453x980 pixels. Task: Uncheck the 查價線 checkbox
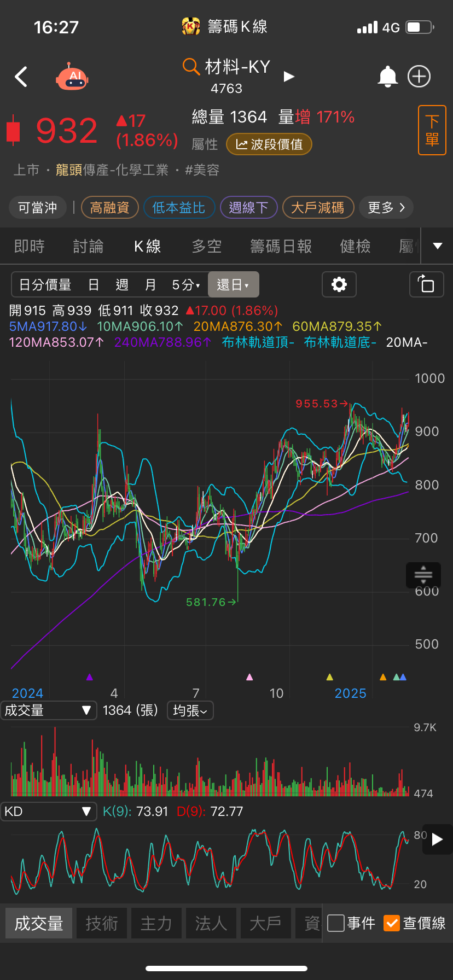392,923
